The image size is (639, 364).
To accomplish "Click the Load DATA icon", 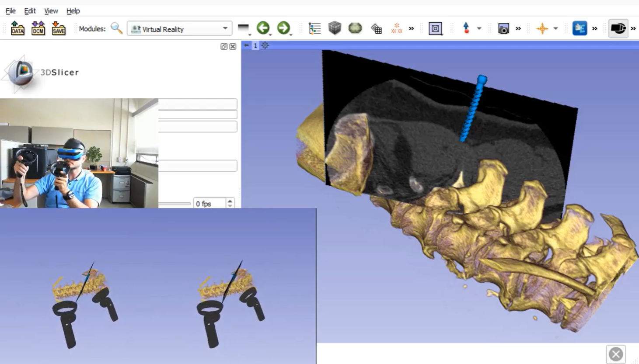I will (17, 28).
